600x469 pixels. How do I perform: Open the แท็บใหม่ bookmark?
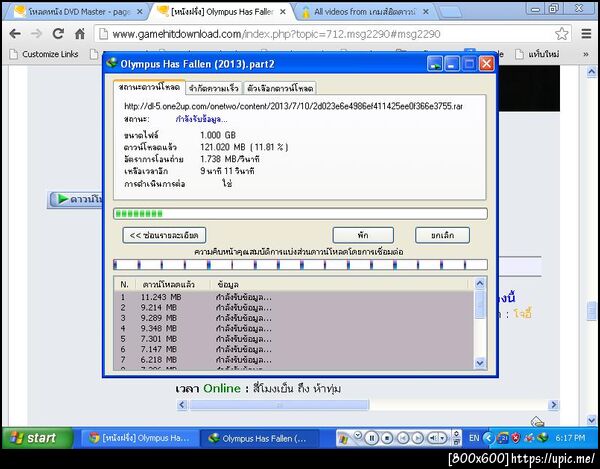point(538,54)
